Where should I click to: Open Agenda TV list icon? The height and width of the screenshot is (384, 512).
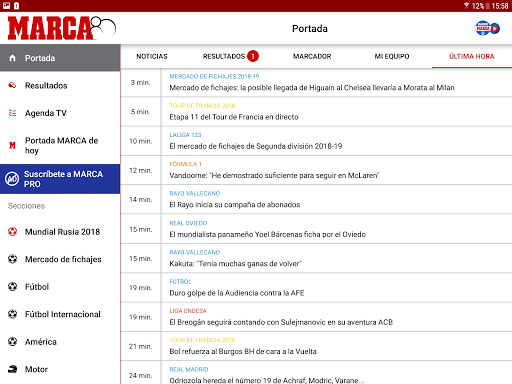[x=12, y=113]
